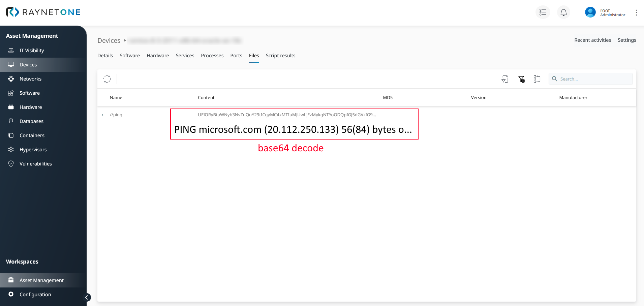The width and height of the screenshot is (644, 306).
Task: Open the Configuration workspace
Action: click(x=35, y=295)
